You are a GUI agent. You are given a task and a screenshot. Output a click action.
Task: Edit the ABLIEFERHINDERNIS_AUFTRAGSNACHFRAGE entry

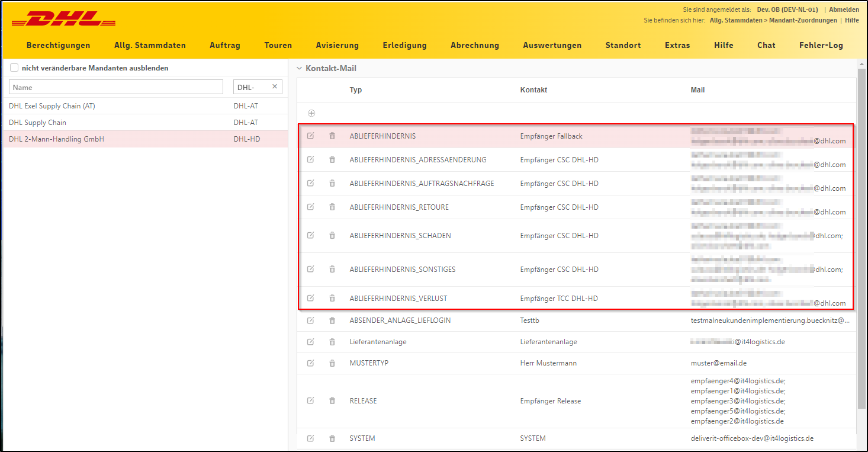(311, 183)
